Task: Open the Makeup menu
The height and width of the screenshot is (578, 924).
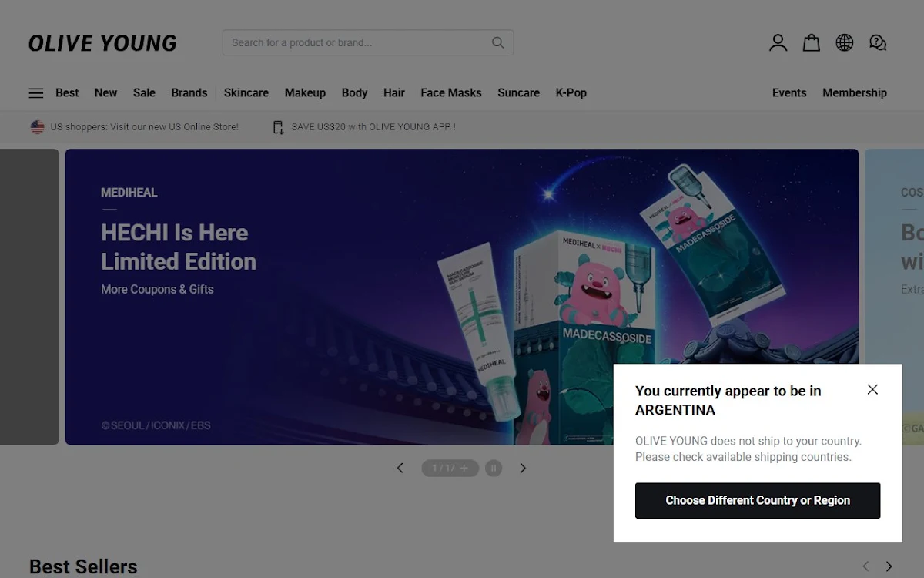Action: 305,92
